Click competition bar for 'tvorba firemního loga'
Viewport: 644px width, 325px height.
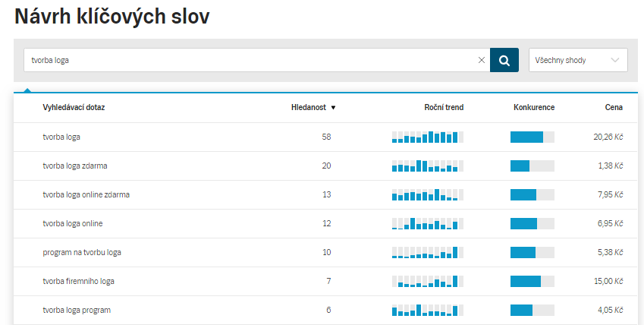[532, 281]
